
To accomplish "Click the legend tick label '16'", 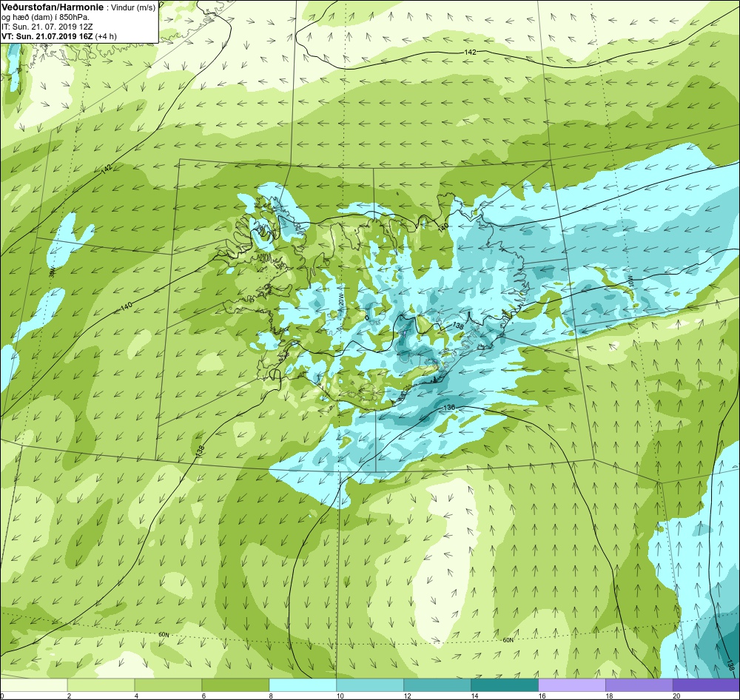I will [542, 696].
